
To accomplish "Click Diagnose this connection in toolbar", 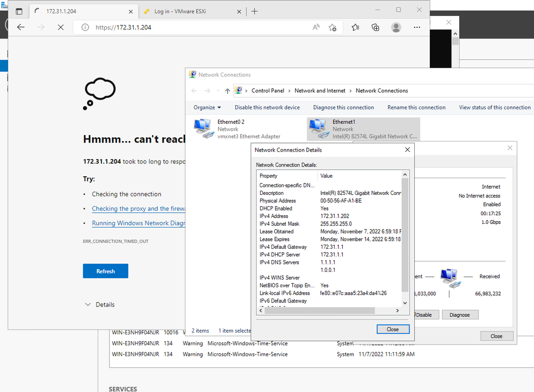I will click(343, 107).
